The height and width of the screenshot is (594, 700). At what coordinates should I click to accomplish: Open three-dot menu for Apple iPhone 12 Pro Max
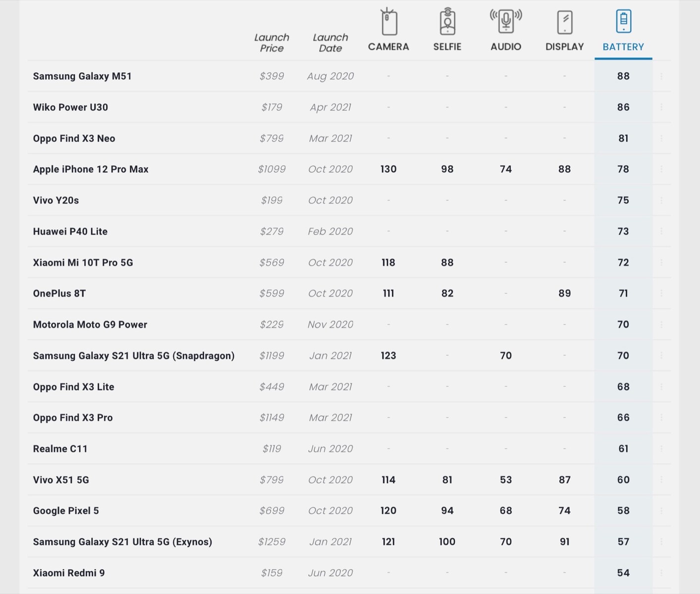[x=661, y=169]
